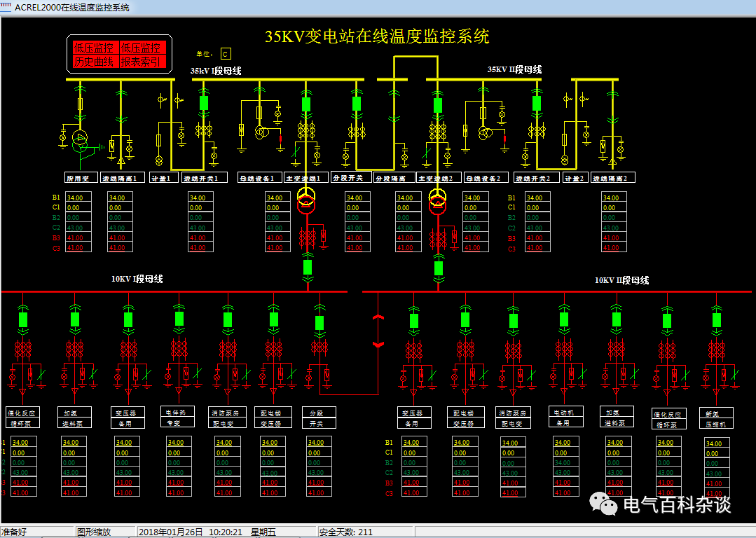Image resolution: width=756 pixels, height=538 pixels.
Task: Click the 进线开关1 green breaker symbol
Action: pos(204,103)
